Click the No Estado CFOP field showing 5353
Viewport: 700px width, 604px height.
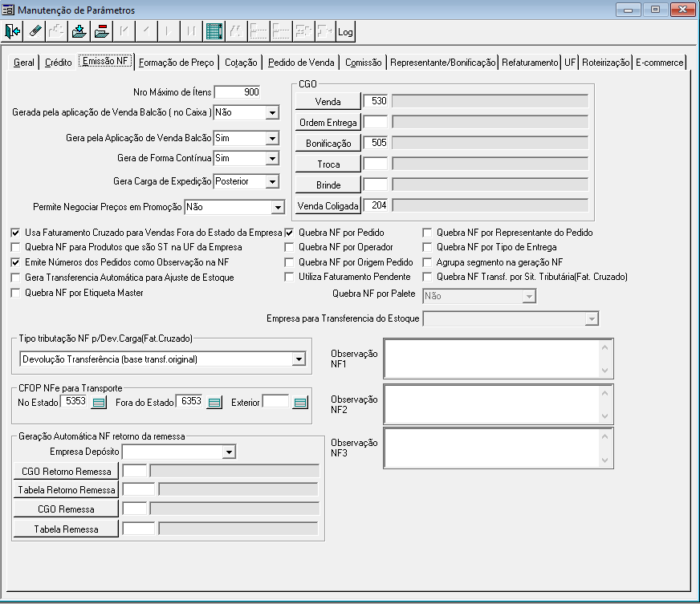74,401
